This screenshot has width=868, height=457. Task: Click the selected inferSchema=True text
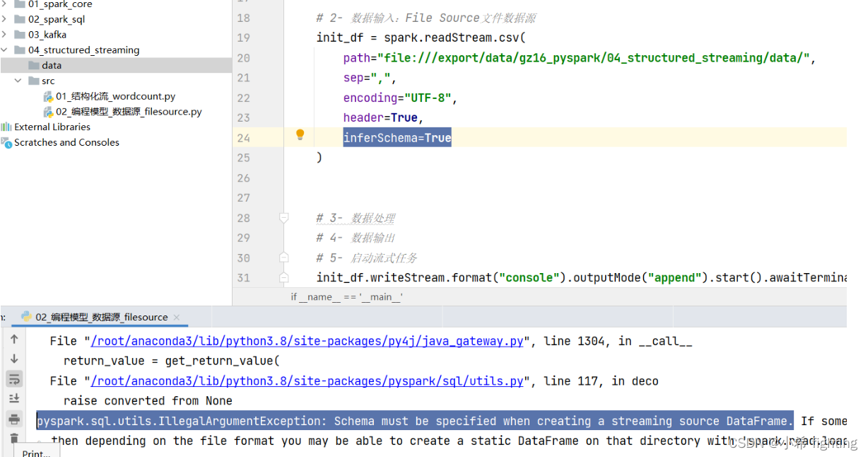pyautogui.click(x=397, y=138)
